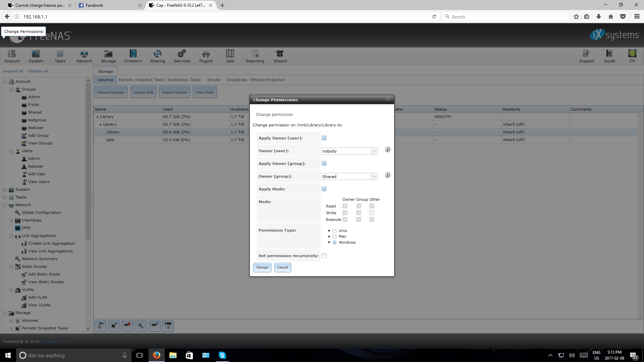This screenshot has height=362, width=644.
Task: Open the Jails toolbar icon
Action: (230, 56)
